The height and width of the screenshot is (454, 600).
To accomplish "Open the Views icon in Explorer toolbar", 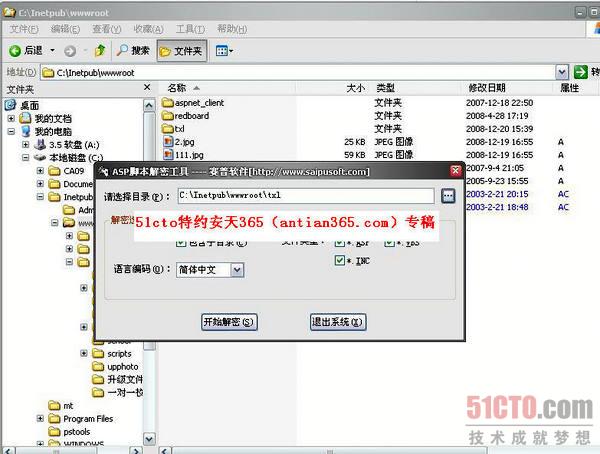I will point(222,51).
